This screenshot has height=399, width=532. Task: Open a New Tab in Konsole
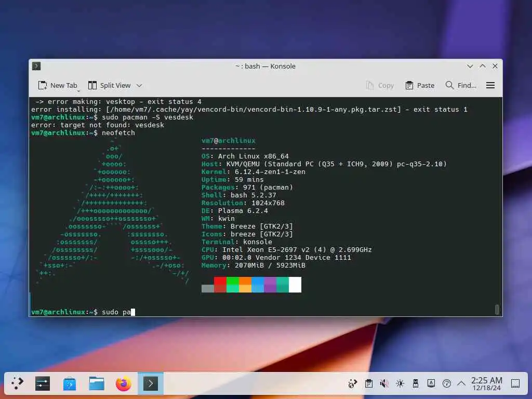[x=57, y=86]
